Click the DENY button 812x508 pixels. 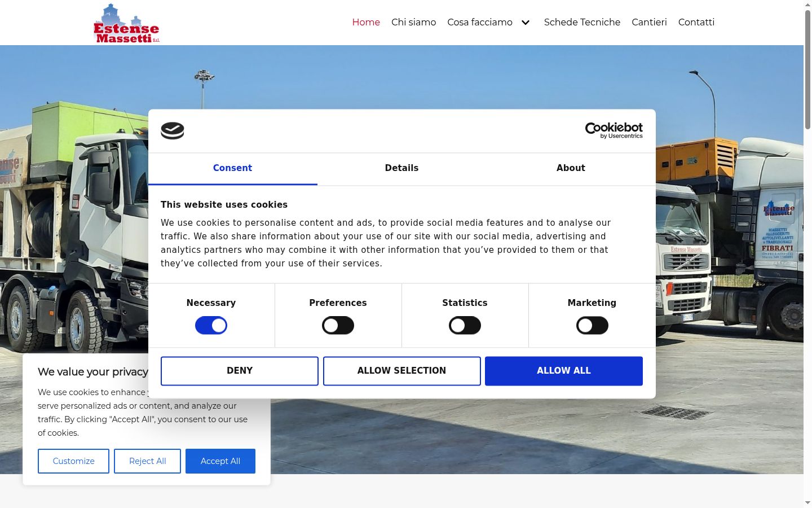240,371
